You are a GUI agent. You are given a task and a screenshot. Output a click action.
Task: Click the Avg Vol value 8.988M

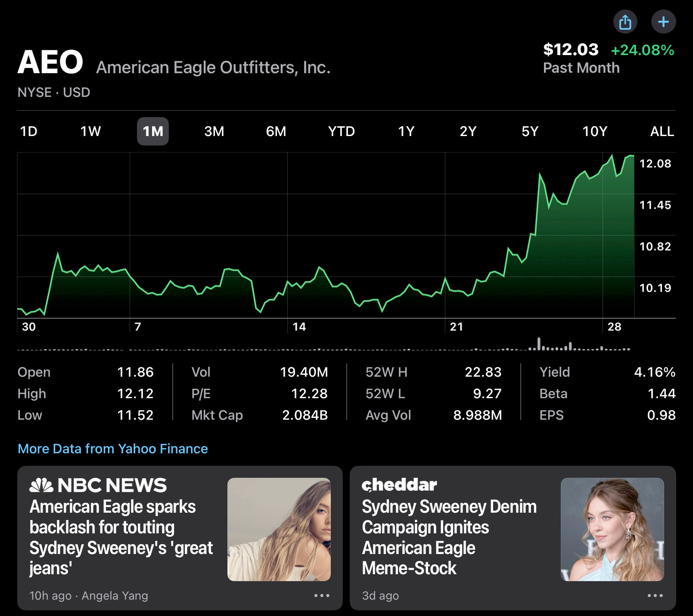pos(478,415)
